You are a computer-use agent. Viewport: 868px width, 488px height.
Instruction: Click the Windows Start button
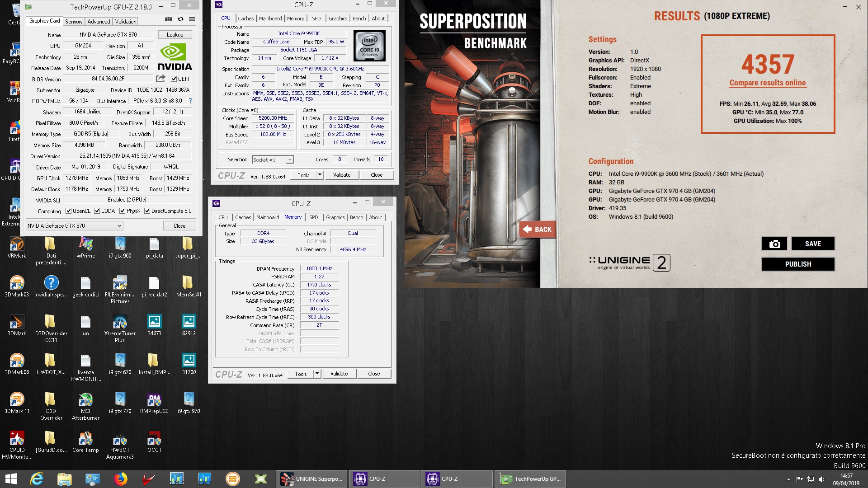(x=11, y=479)
